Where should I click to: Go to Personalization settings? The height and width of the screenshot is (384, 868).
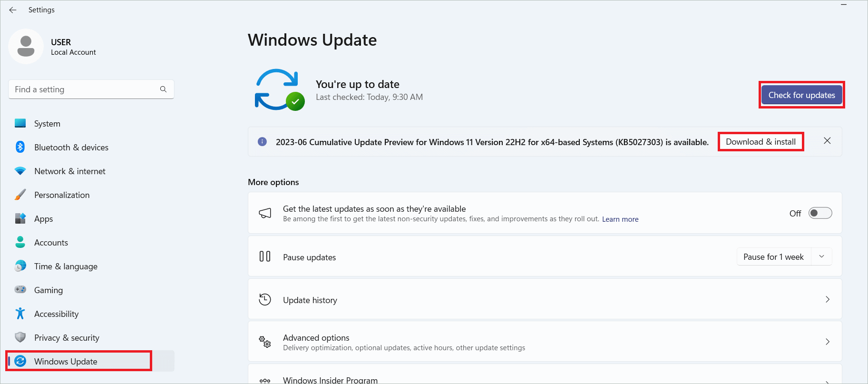(91, 195)
